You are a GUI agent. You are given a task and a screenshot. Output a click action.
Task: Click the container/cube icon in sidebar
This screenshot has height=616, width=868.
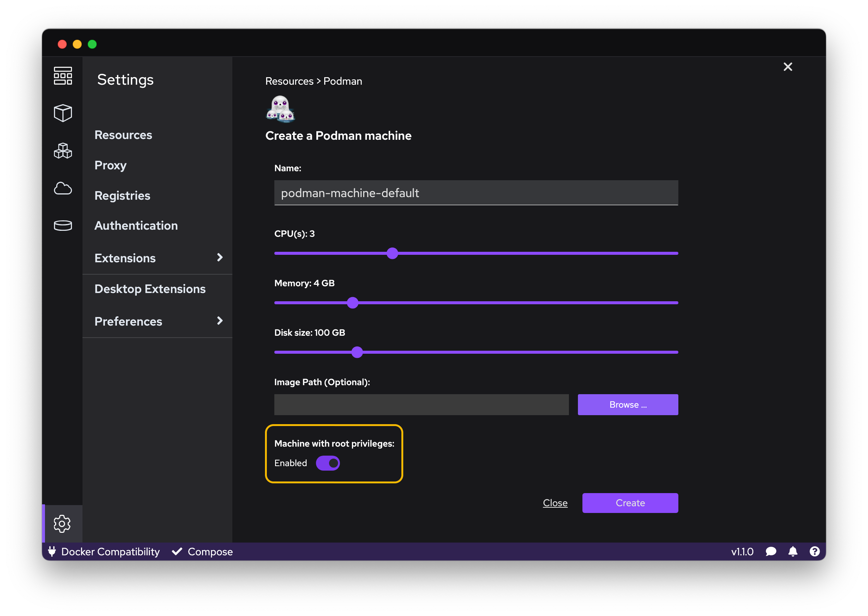[x=63, y=113]
